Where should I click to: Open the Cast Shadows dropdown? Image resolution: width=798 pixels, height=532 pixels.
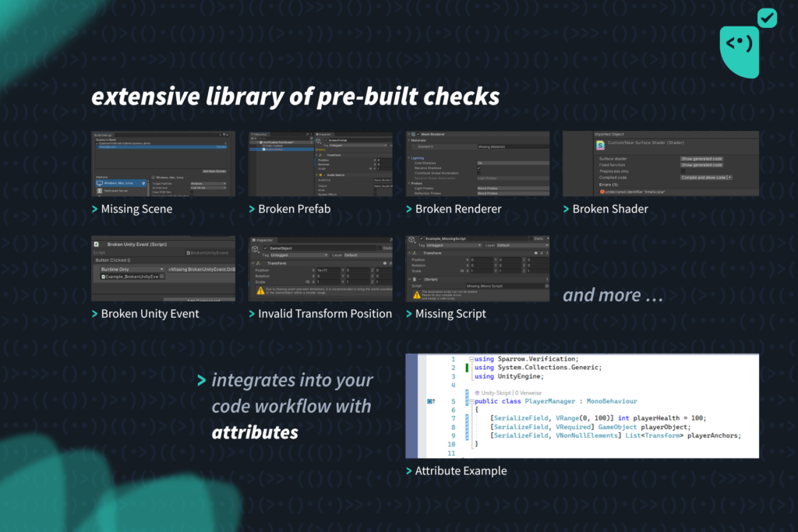pyautogui.click(x=510, y=163)
